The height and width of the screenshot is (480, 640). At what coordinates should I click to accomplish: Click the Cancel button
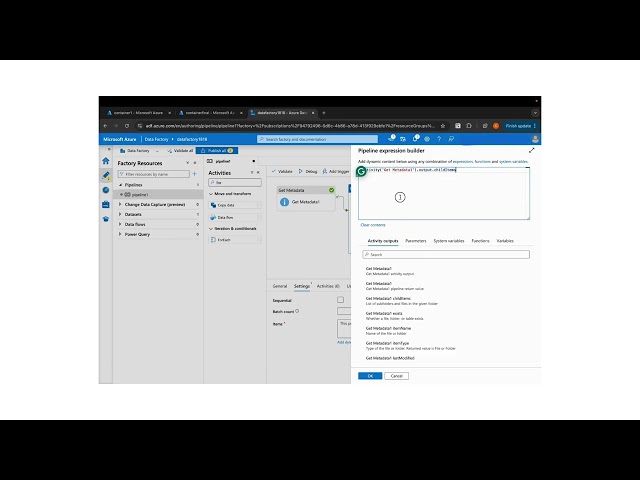(x=396, y=376)
